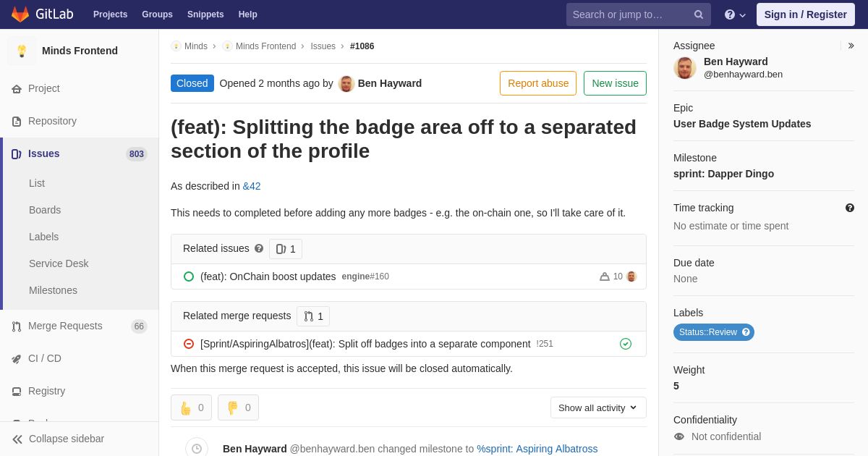Screen dimensions: 868x456
Task: Click the Issues breadcrumb link
Action: click(x=323, y=46)
